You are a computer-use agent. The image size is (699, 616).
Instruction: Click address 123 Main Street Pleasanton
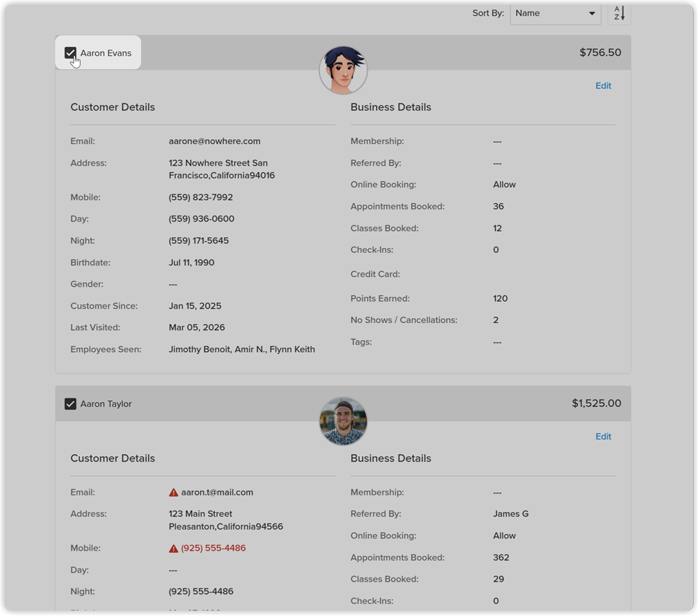(x=226, y=520)
